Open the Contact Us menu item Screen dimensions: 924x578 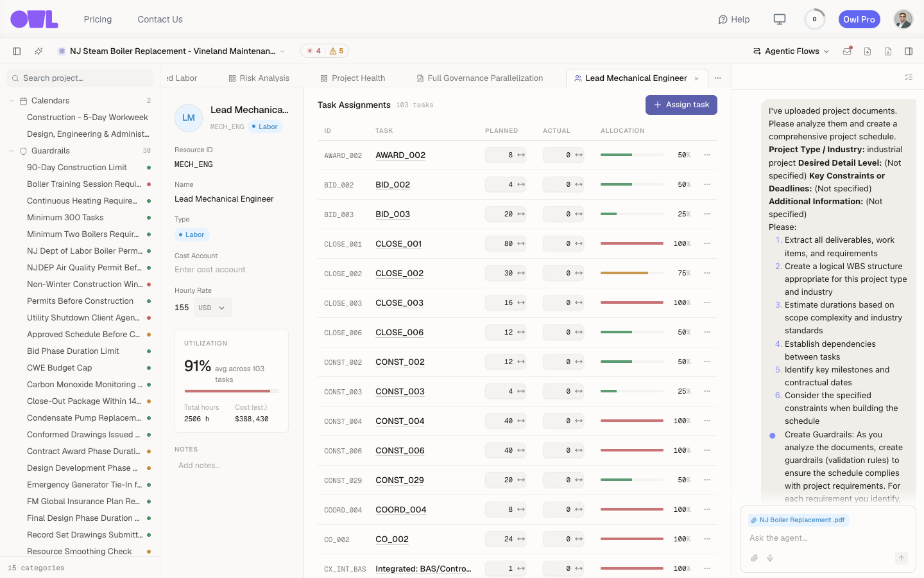[160, 19]
